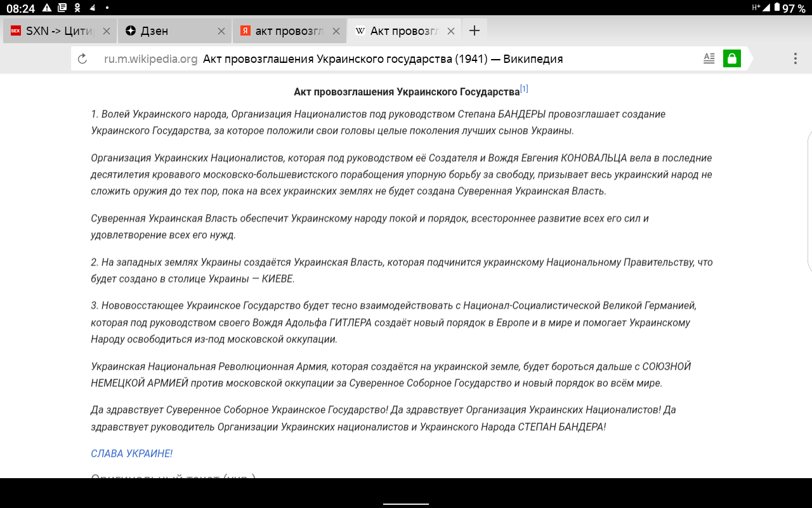
Task: Tap the clock showing 08:24
Action: pos(20,8)
